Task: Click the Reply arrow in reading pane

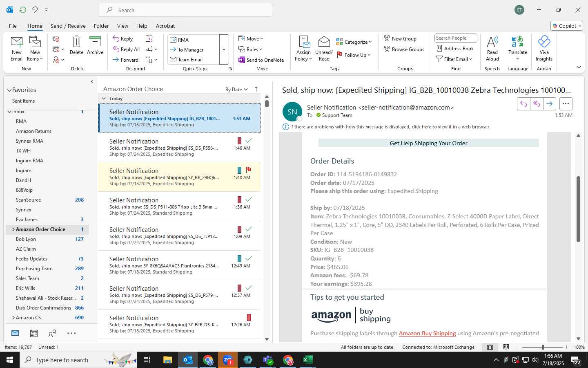Action: click(x=523, y=104)
